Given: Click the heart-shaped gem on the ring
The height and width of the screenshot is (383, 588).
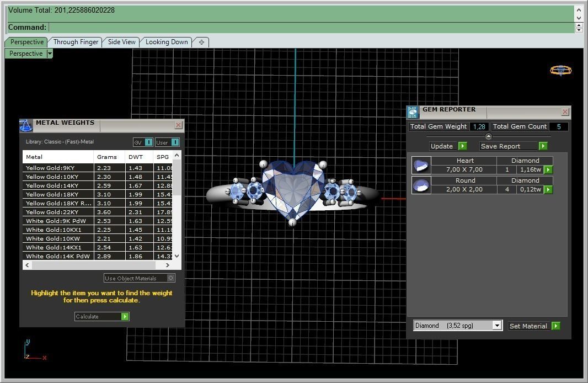Looking at the screenshot, I should click(293, 189).
